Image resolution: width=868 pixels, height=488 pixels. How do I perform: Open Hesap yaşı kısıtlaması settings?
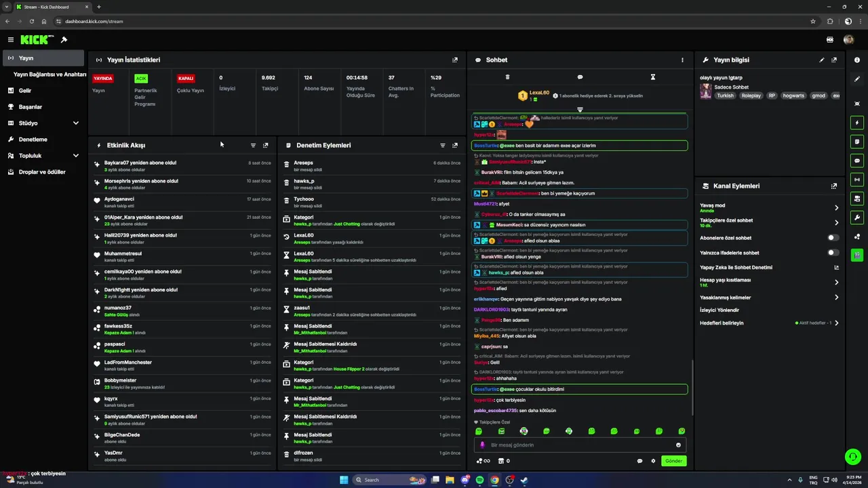[x=770, y=282]
